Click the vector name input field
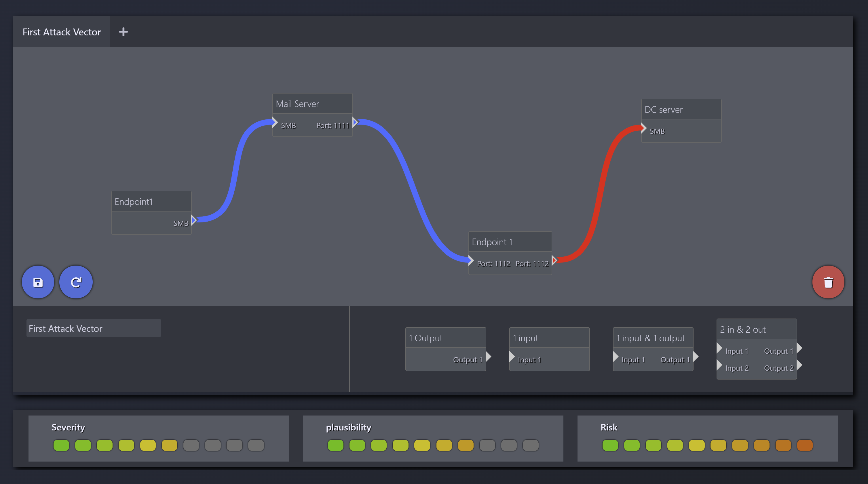This screenshot has width=868, height=484. [x=93, y=328]
